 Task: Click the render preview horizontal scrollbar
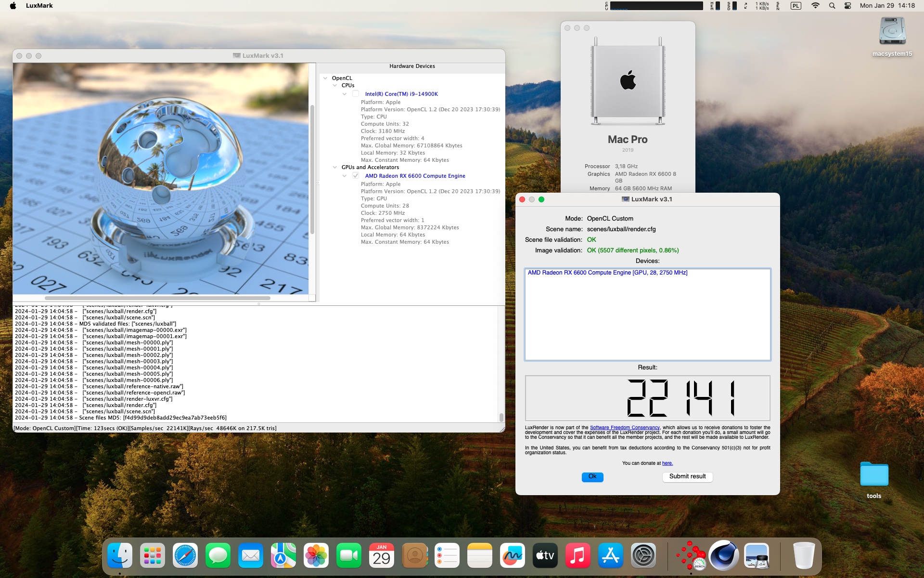157,298
